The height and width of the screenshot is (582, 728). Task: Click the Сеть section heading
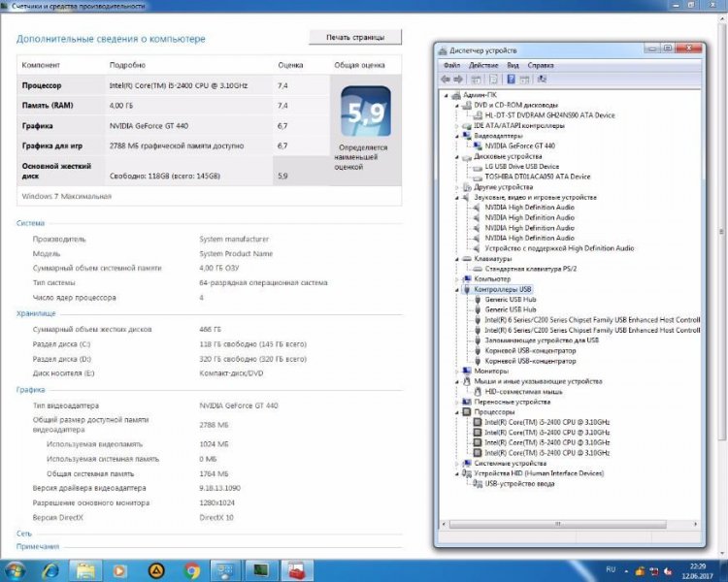(24, 533)
